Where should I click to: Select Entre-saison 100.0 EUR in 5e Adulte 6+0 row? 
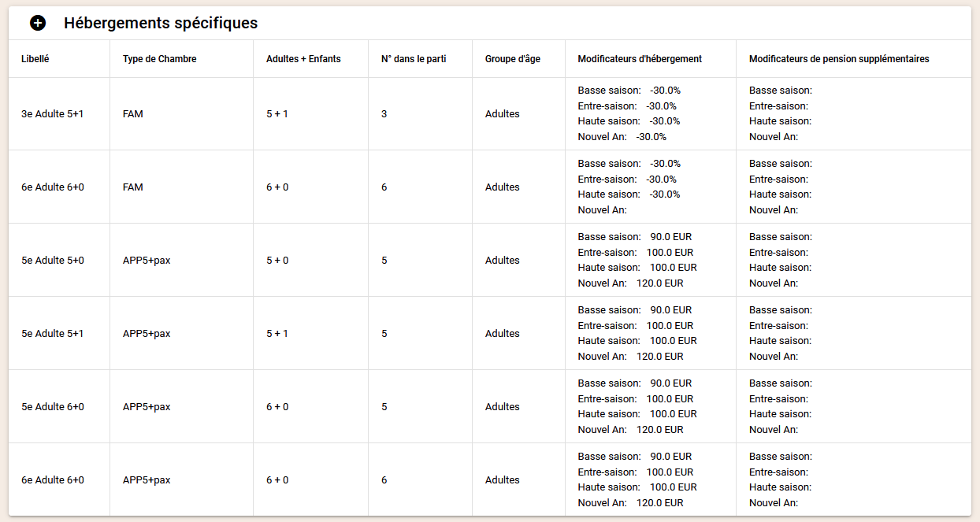click(636, 399)
